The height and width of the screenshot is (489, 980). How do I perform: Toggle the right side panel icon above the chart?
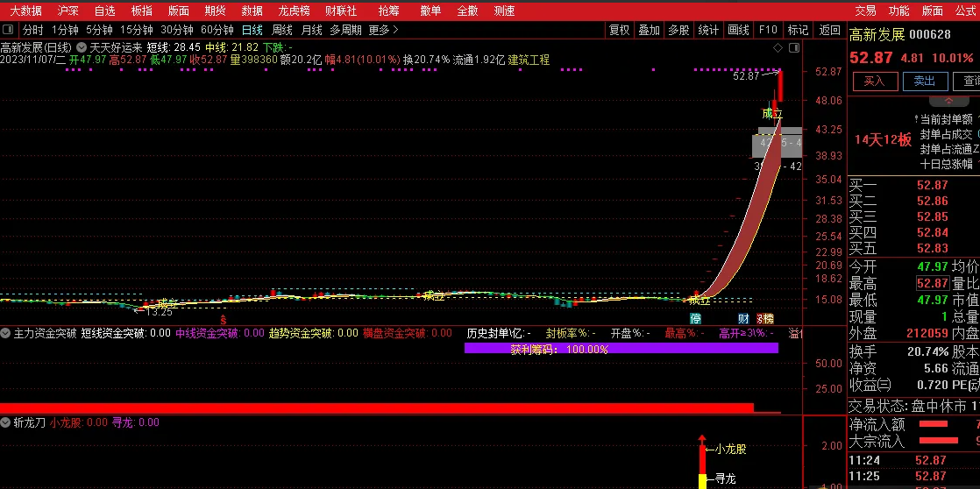pos(794,47)
